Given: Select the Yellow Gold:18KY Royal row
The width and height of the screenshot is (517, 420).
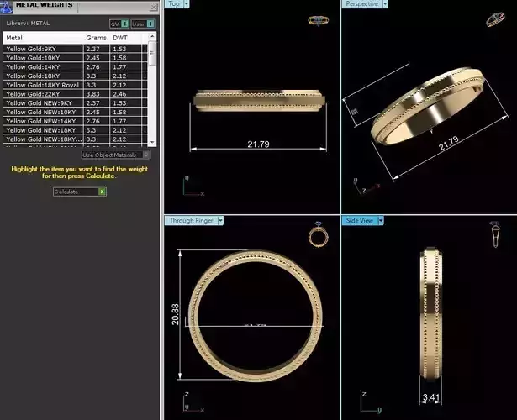Looking at the screenshot, I should 75,85.
